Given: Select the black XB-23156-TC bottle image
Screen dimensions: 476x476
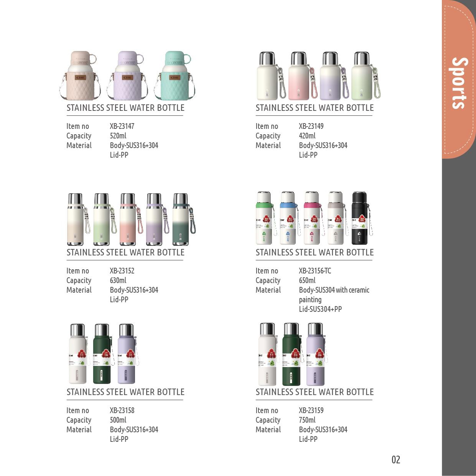Looking at the screenshot, I should tap(361, 218).
